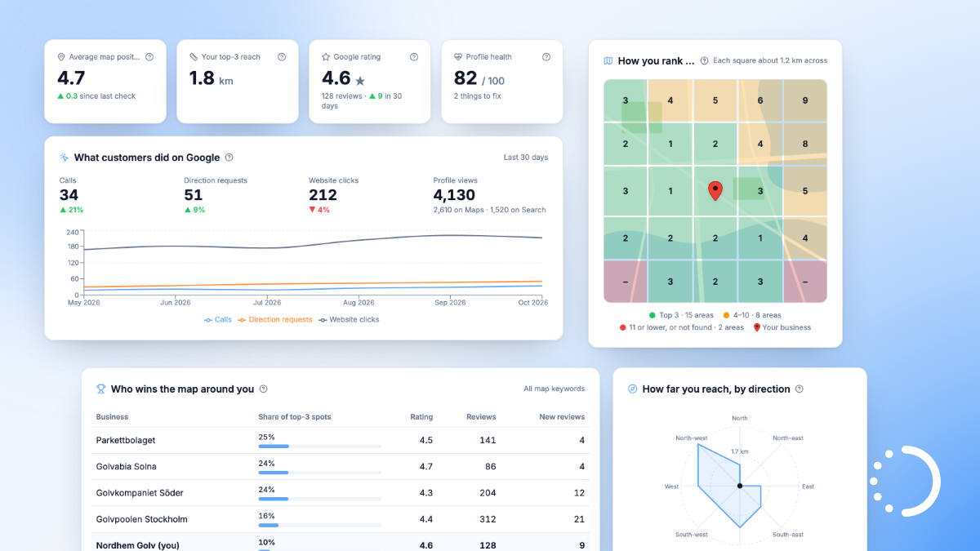
Task: Click location pin icon on Average map position card
Action: (x=61, y=57)
